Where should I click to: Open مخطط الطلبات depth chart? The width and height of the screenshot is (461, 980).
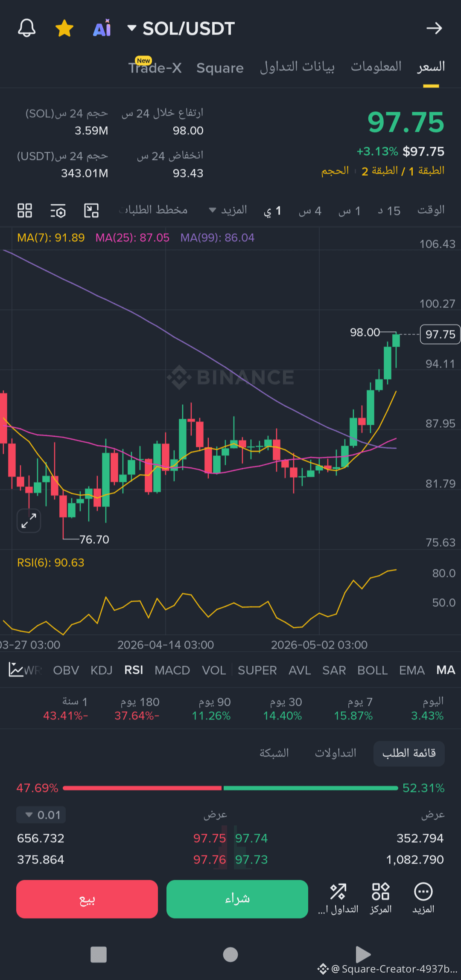point(154,210)
